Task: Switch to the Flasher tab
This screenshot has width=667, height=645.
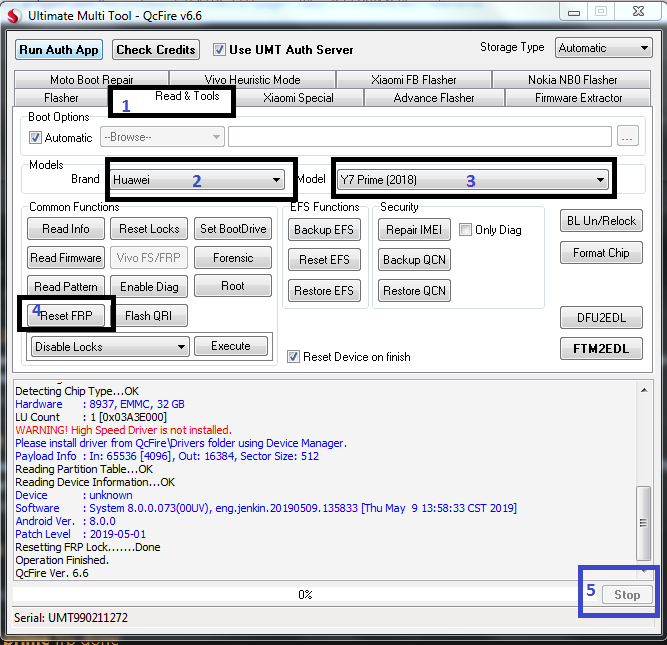Action: [x=61, y=98]
